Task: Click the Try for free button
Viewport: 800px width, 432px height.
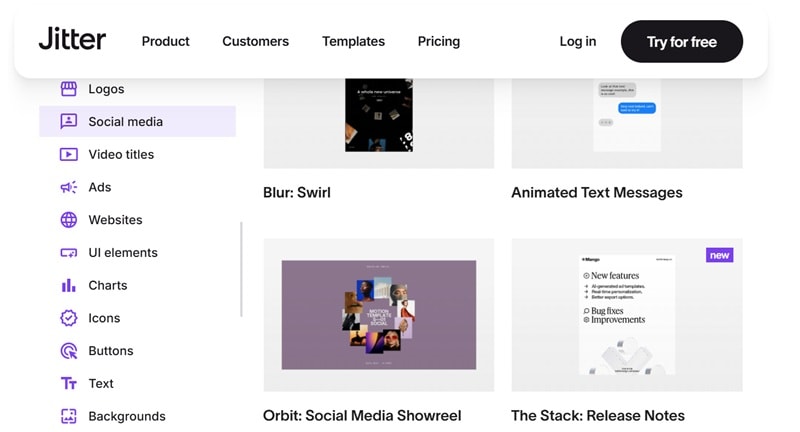Action: (682, 41)
